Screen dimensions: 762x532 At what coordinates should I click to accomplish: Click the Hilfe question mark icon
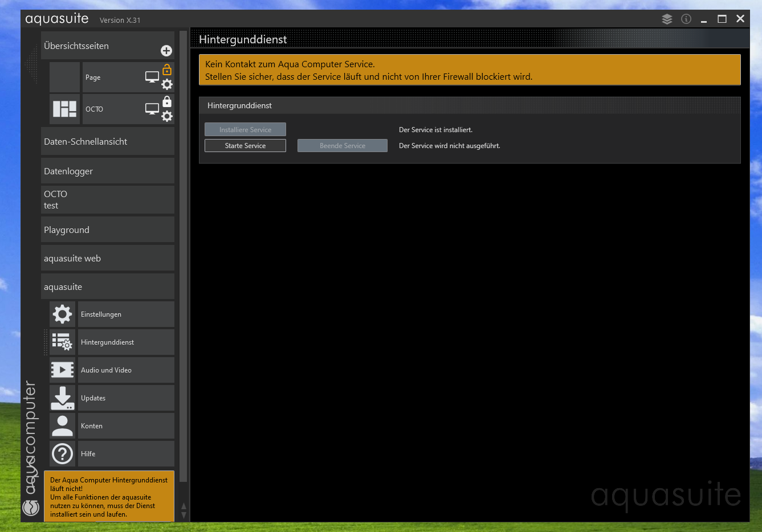click(x=62, y=453)
